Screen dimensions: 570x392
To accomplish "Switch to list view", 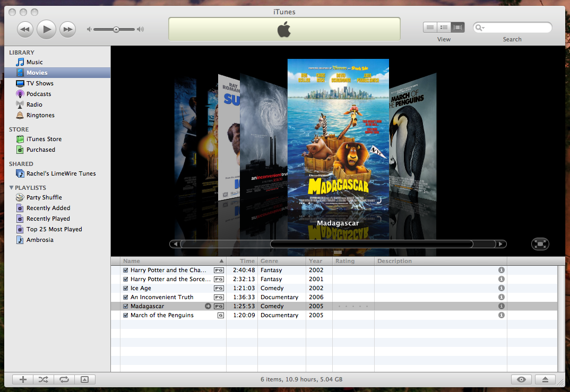I will click(x=430, y=27).
